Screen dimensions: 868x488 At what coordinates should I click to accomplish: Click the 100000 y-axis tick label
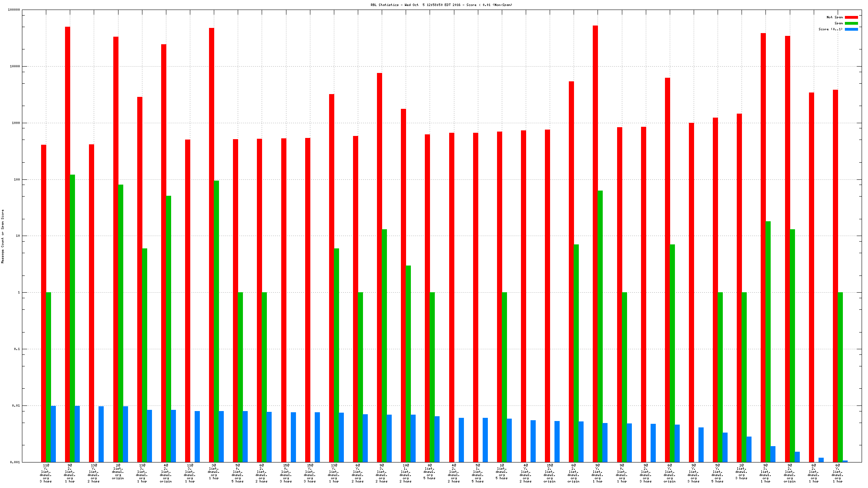14,10
